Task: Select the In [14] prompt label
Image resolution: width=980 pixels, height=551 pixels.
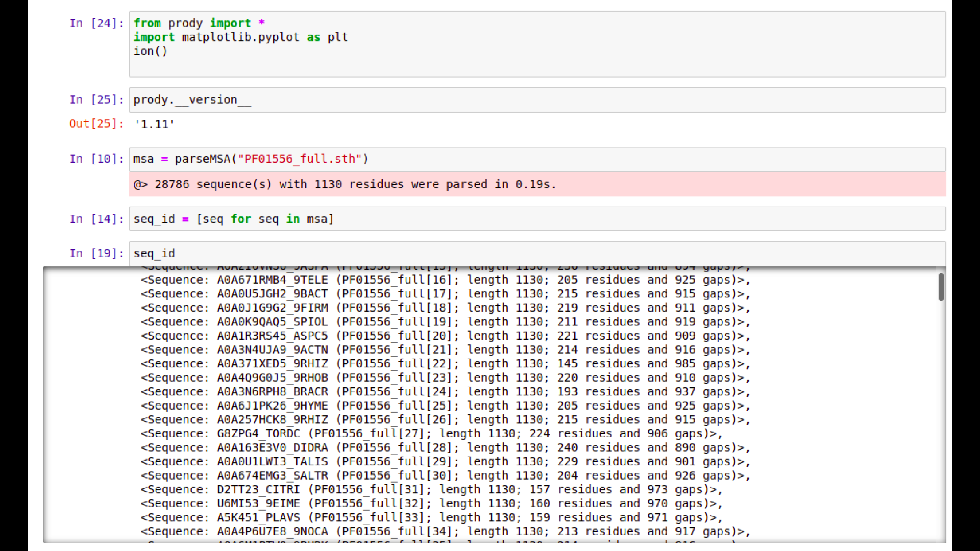Action: tap(96, 219)
